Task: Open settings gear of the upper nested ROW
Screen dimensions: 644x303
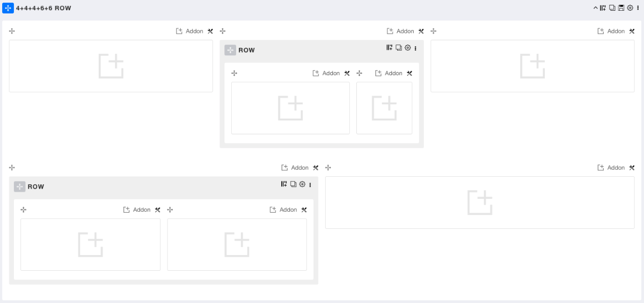Action: 407,48
